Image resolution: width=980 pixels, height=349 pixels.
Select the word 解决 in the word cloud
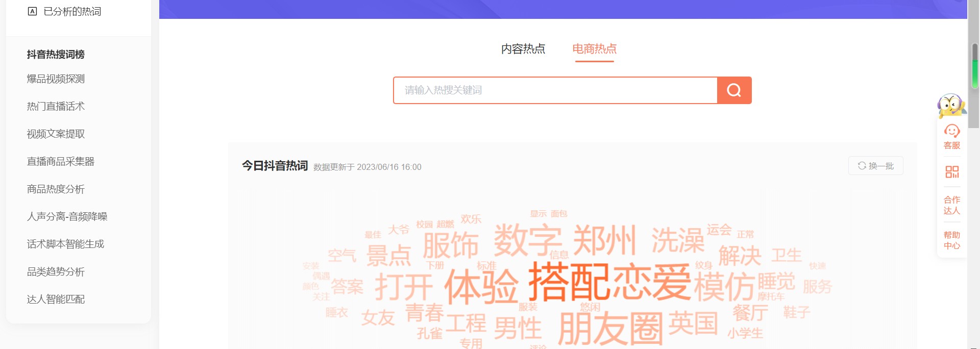[740, 256]
